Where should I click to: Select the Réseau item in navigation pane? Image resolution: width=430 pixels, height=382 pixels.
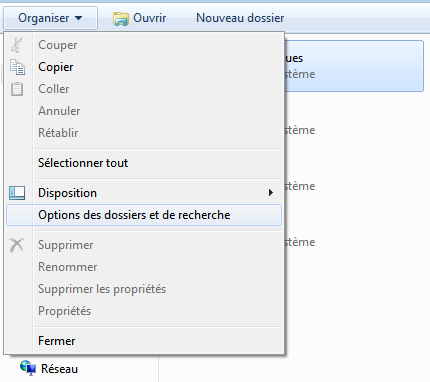49,369
